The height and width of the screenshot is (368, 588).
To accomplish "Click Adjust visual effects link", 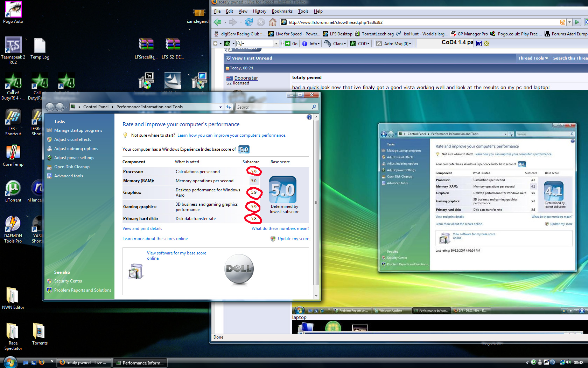I will (72, 139).
